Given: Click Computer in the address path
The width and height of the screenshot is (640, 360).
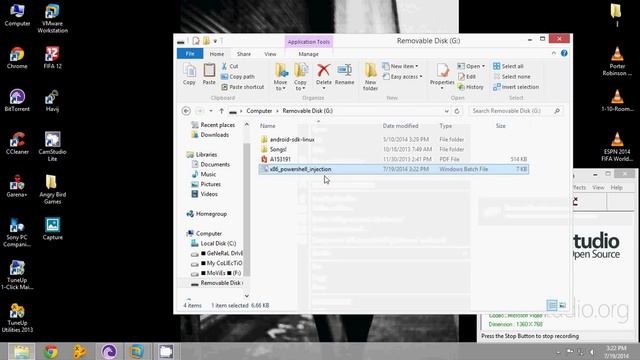Looking at the screenshot, I should click(x=259, y=111).
